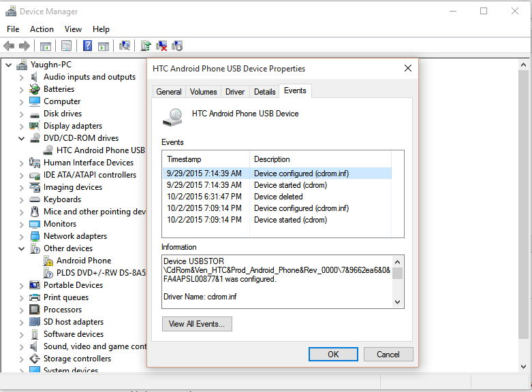The height and width of the screenshot is (392, 532).
Task: Collapse the DVD/CD-ROM drives node
Action: (x=21, y=138)
